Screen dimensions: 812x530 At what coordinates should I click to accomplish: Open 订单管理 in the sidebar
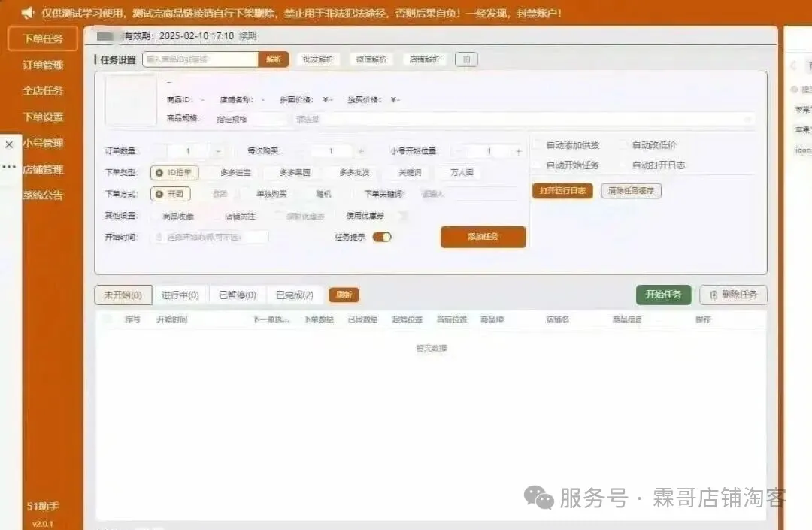43,65
